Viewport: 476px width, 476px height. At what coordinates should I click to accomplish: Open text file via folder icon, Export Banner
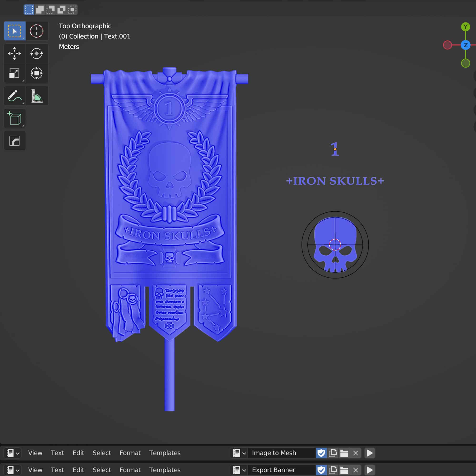(x=344, y=470)
